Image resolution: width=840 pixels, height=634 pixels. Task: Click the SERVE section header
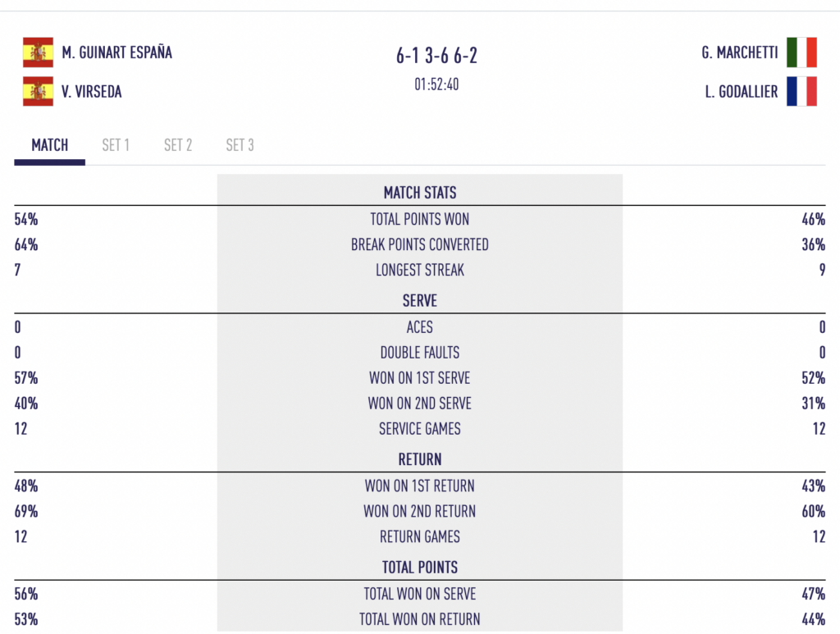pos(420,301)
